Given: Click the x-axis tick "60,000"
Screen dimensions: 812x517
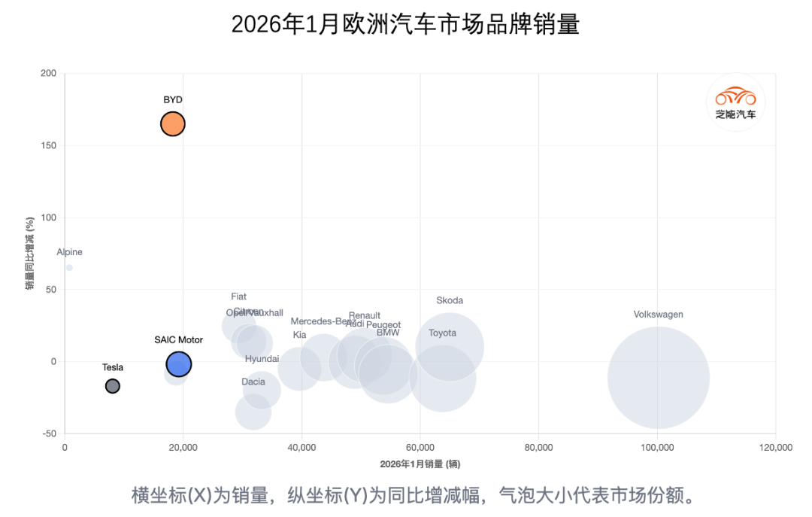Looking at the screenshot, I should point(420,448).
